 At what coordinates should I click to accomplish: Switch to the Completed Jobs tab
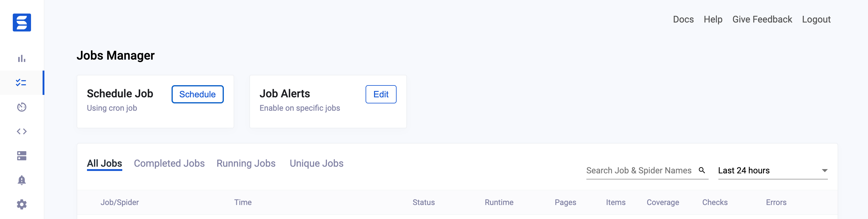coord(169,163)
